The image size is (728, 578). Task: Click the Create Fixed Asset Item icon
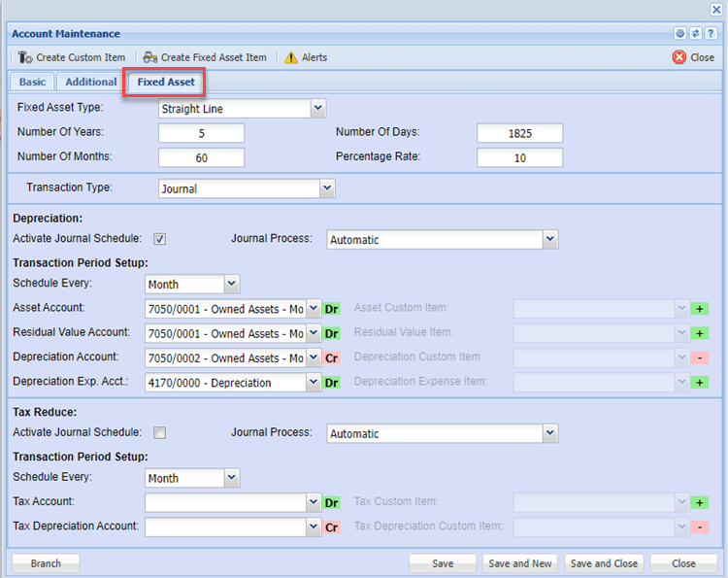(x=150, y=57)
